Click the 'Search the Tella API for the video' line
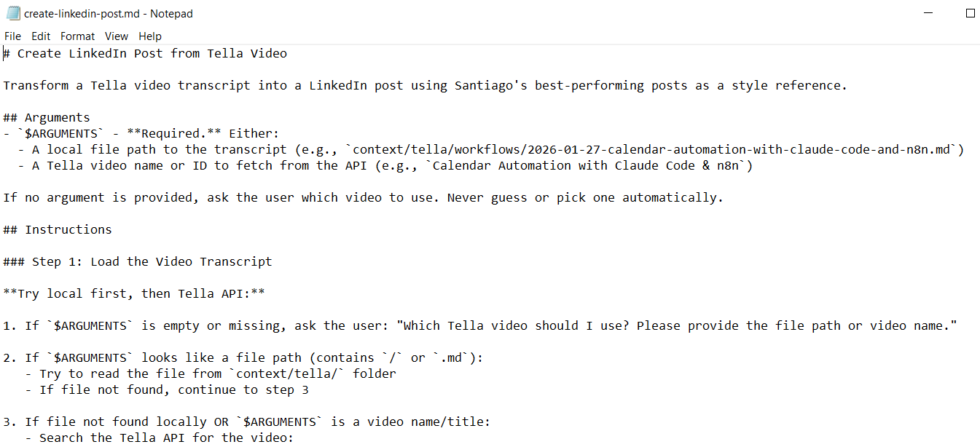 coord(165,438)
